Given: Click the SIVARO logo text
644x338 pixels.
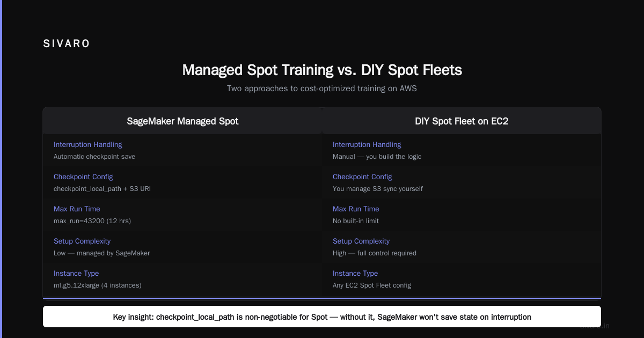Looking at the screenshot, I should [x=67, y=44].
